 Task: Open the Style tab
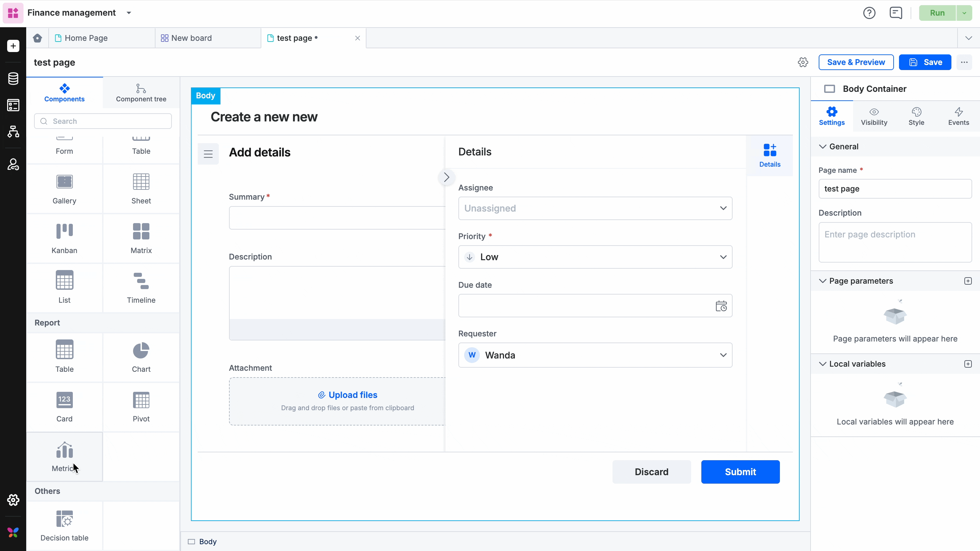tap(916, 116)
